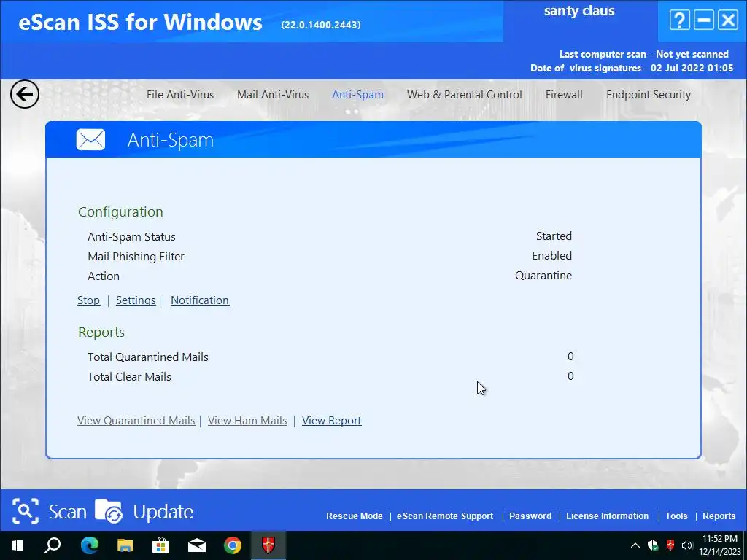Open the Notification link

(x=200, y=300)
